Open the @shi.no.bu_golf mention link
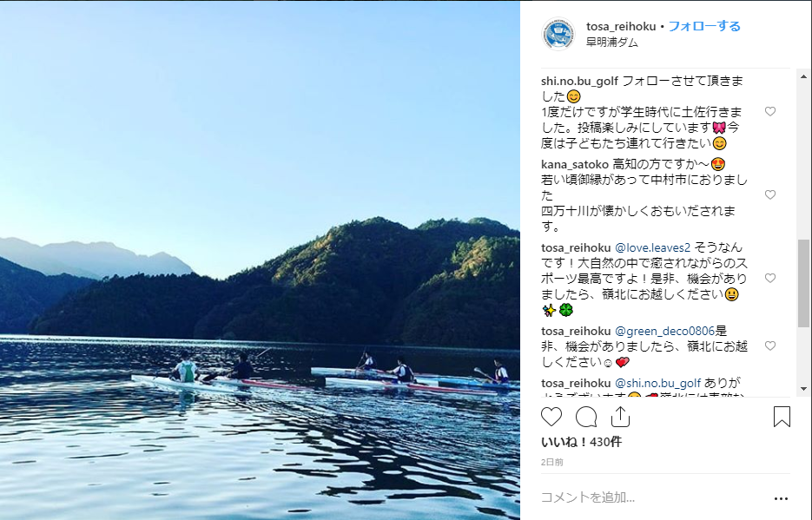Viewport: 812px width, 520px height. (x=657, y=383)
